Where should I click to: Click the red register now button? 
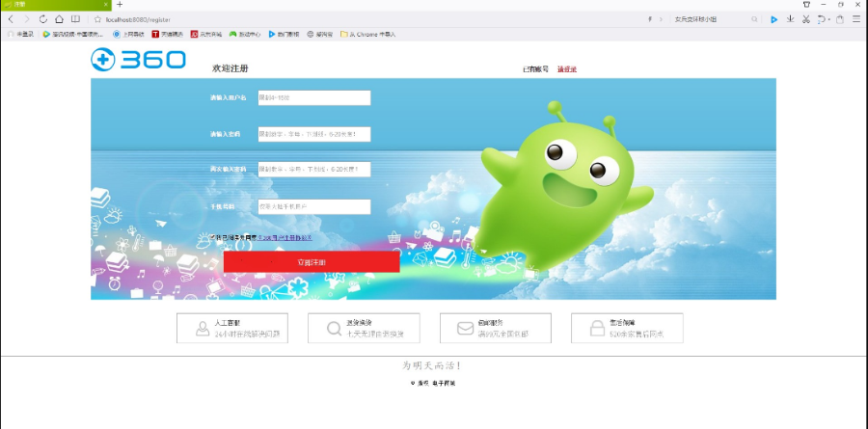click(312, 262)
